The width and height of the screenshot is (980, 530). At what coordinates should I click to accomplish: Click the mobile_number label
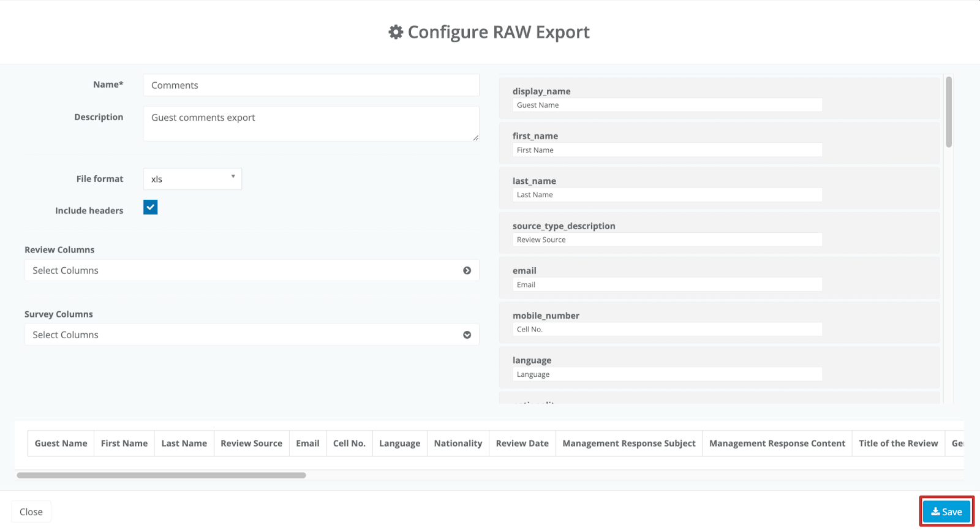click(x=546, y=316)
